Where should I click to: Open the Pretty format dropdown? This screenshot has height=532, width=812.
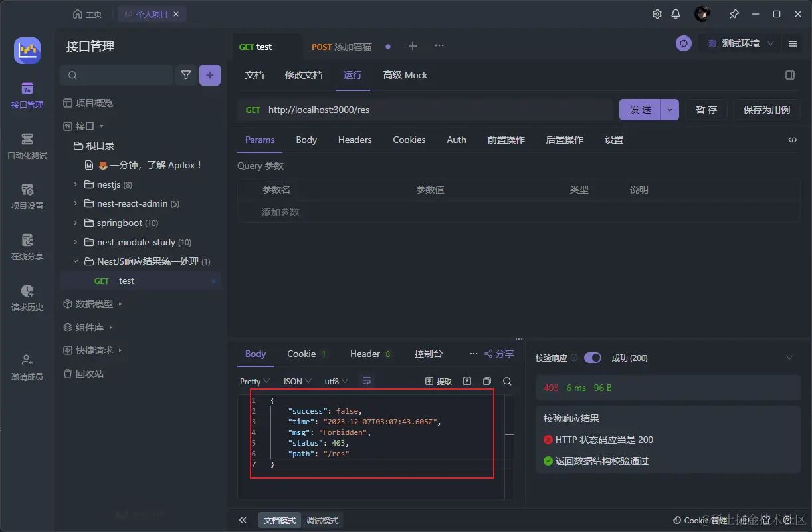tap(254, 381)
